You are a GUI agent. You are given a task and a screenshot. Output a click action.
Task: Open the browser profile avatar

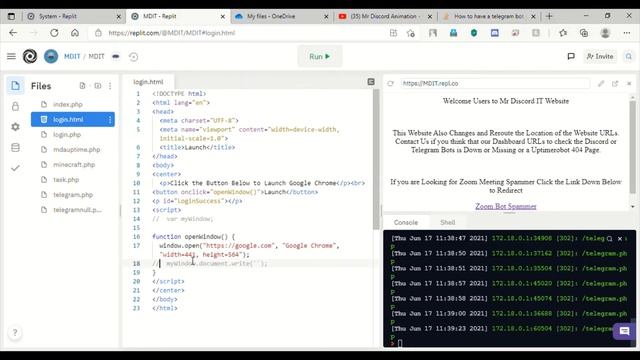(x=605, y=33)
